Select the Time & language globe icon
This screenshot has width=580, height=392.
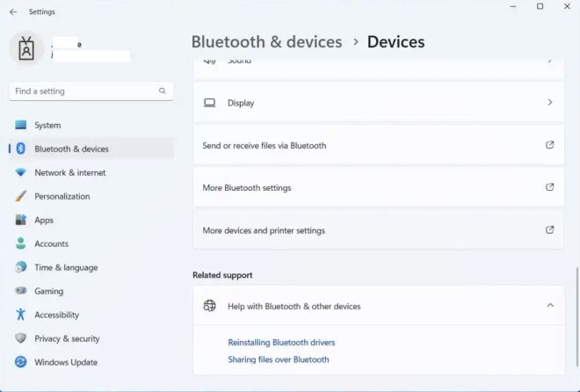pyautogui.click(x=21, y=267)
